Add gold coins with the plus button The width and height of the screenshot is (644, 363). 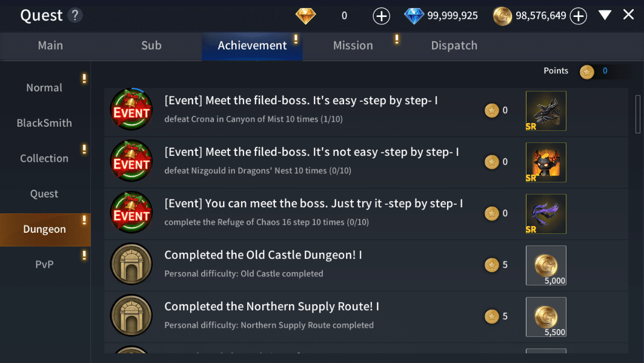(579, 16)
